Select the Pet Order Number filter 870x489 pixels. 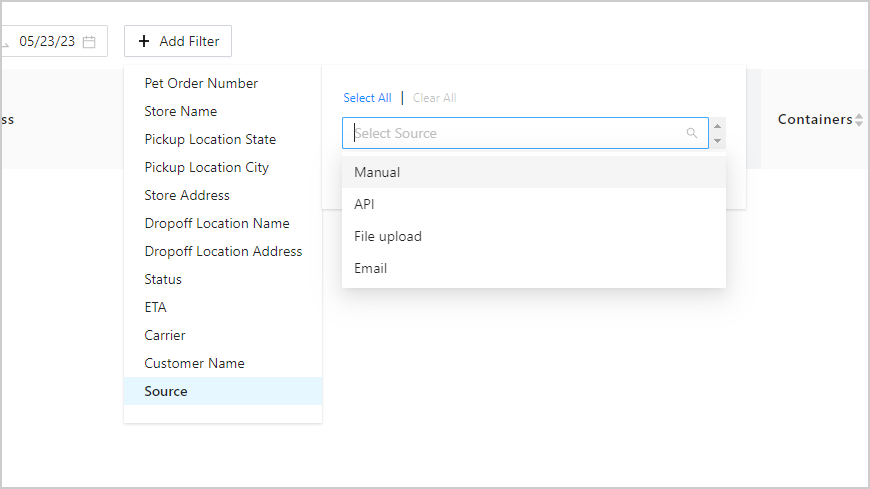[201, 83]
